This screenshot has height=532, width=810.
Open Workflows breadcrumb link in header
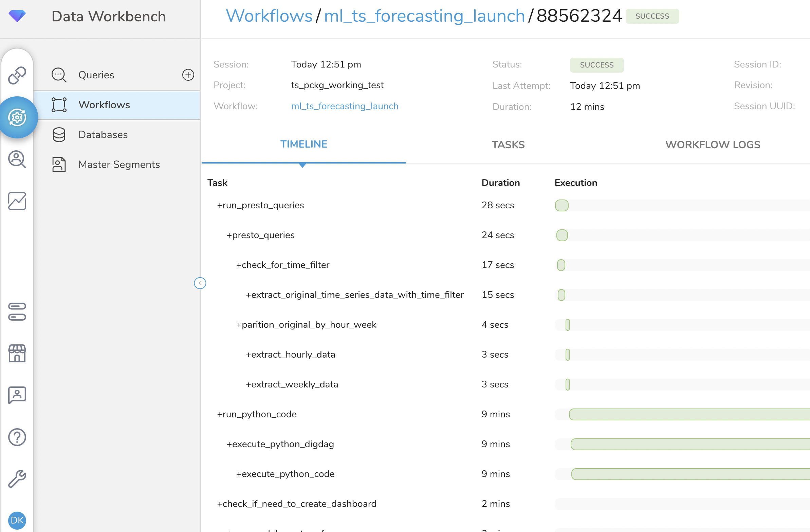269,16
